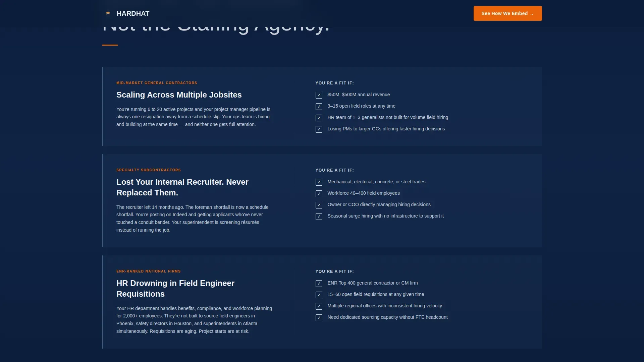Click the text Mechanical, electrical, concrete, or steel trades
Screen dimensions: 644x362
376,182
